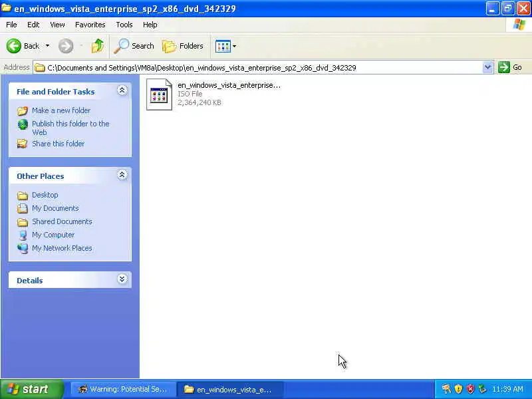Click the Share this folder icon
The height and width of the screenshot is (399, 532).
pyautogui.click(x=23, y=144)
